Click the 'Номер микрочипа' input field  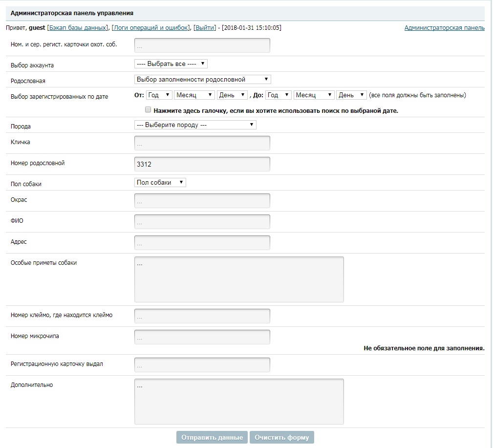202,337
